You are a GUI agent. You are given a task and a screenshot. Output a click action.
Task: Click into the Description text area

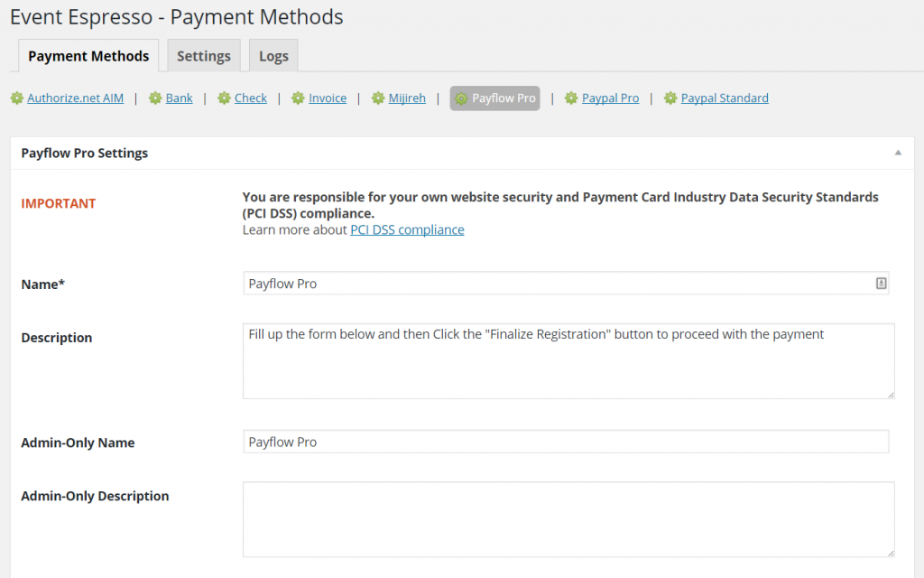point(568,361)
